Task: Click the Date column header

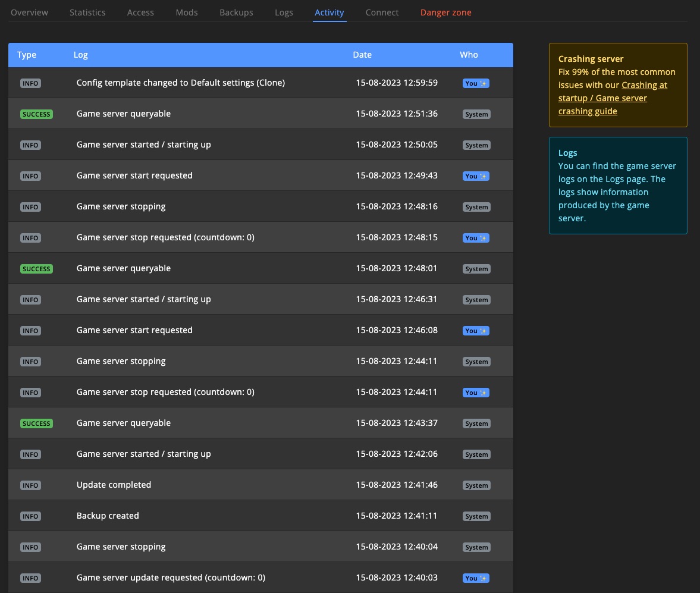Action: click(362, 55)
